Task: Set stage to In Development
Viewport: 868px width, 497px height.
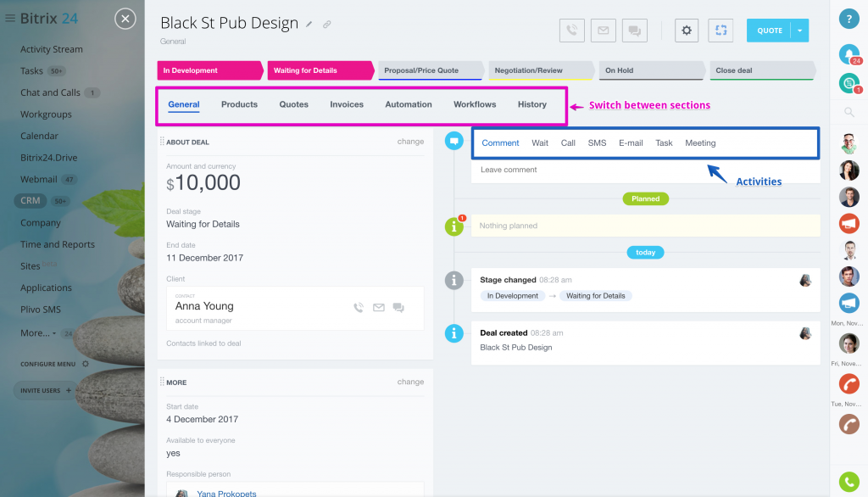Action: pyautogui.click(x=210, y=70)
